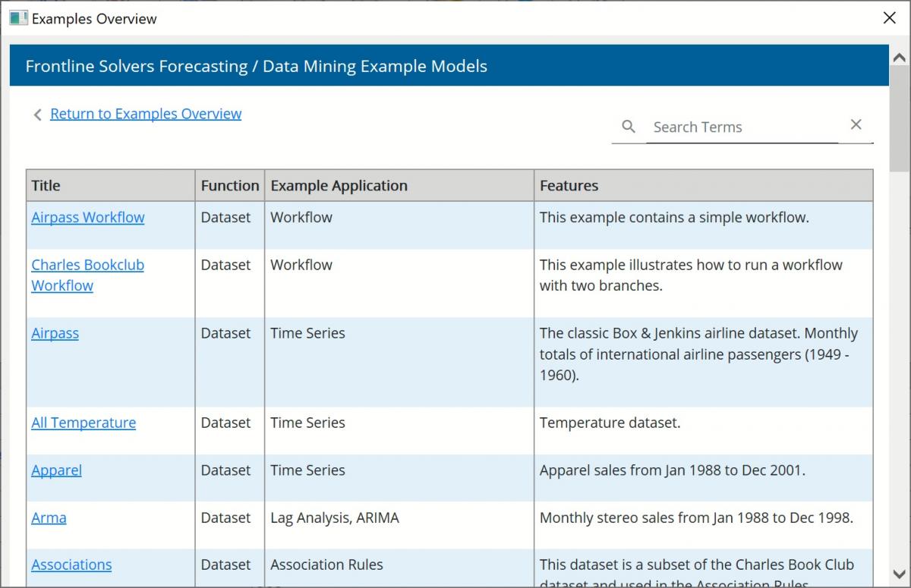The width and height of the screenshot is (911, 588).
Task: Click the back chevron arrow icon
Action: pos(37,115)
